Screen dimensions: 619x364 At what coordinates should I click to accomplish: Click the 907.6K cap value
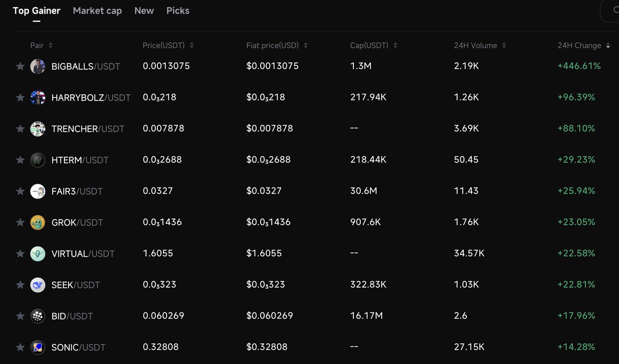coord(365,222)
